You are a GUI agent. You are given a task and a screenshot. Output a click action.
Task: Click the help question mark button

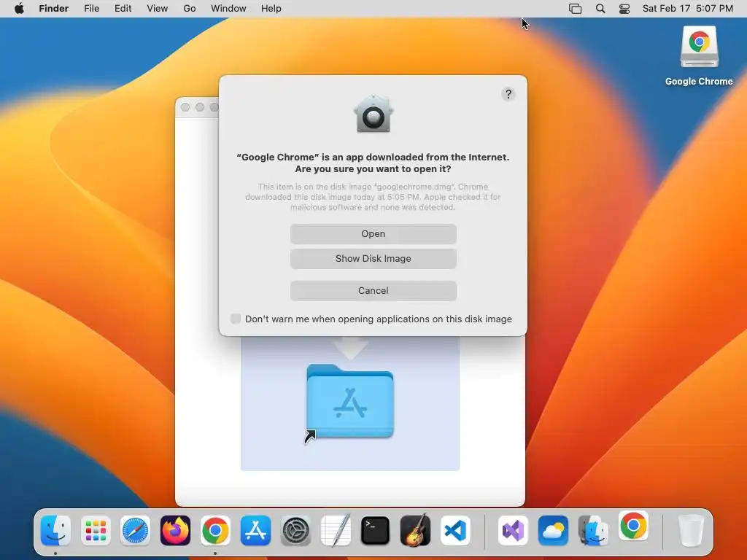coord(508,94)
